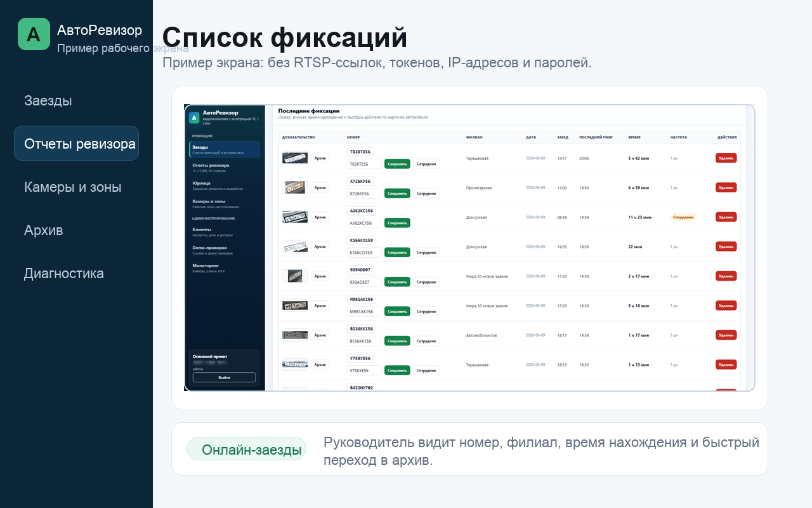Click Архив button in the А162КС156 row
812x508 pixels.
click(320, 217)
